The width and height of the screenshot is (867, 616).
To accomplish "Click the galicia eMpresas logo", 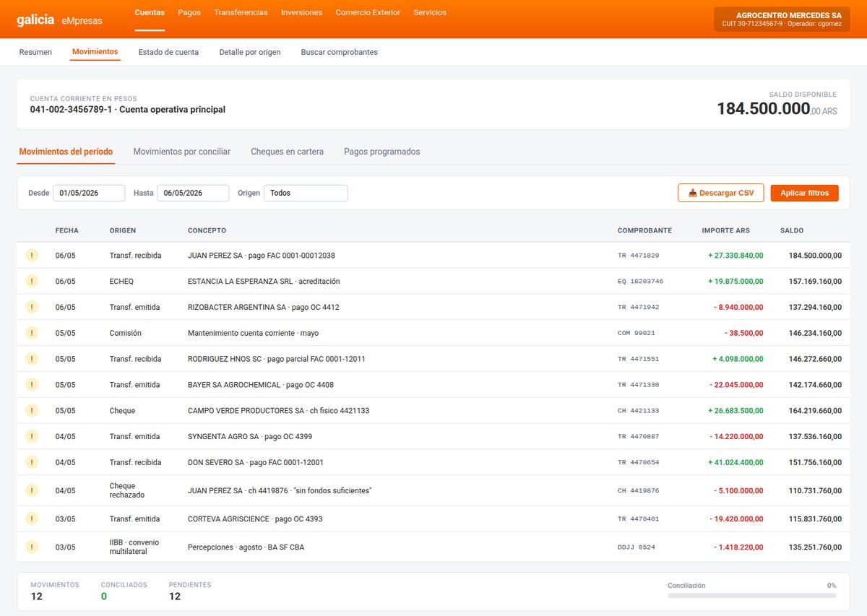I will click(59, 20).
